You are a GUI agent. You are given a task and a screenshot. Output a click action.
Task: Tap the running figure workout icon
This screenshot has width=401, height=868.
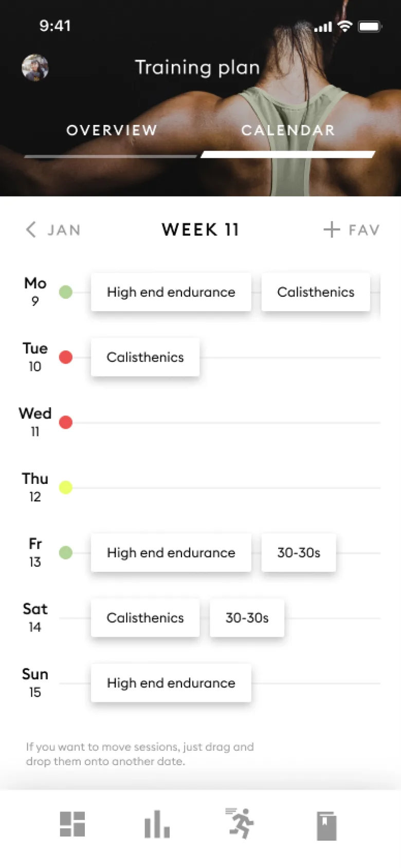click(x=240, y=823)
